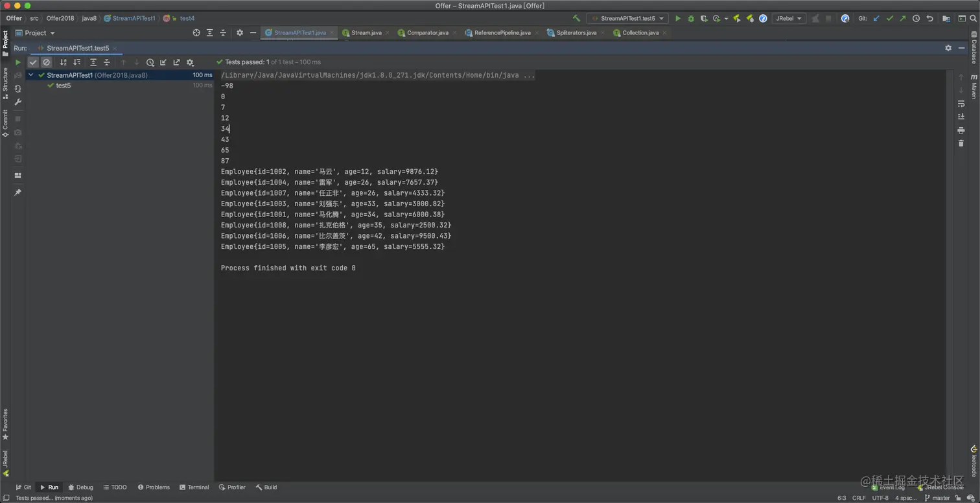Toggle Show Ignored tests filter
The width and height of the screenshot is (980, 503).
coord(47,62)
